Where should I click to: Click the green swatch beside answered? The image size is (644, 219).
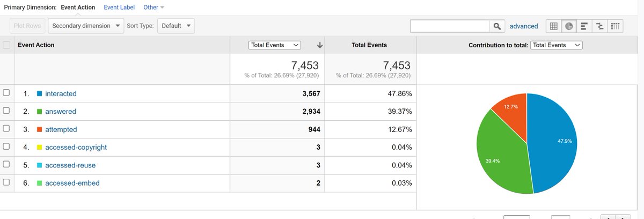[39, 112]
